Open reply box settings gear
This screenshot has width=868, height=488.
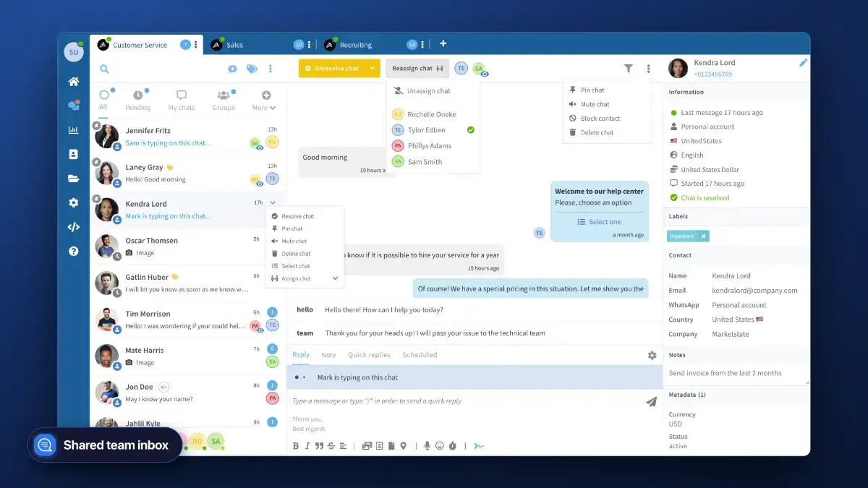(652, 355)
